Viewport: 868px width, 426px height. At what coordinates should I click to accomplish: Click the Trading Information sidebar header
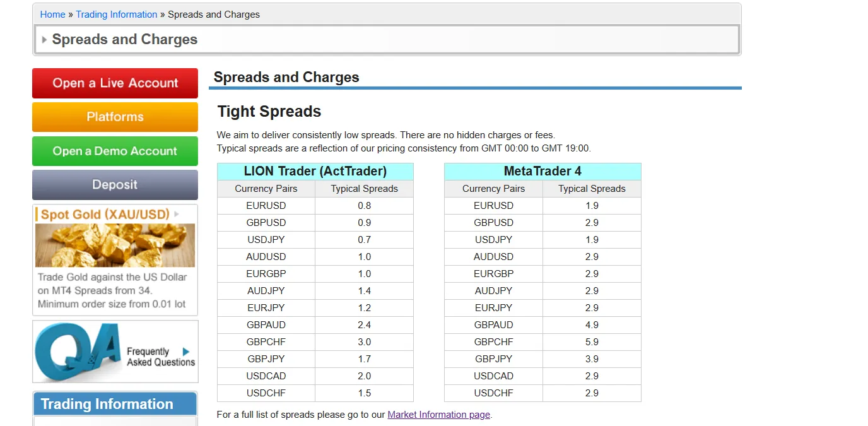(115, 404)
